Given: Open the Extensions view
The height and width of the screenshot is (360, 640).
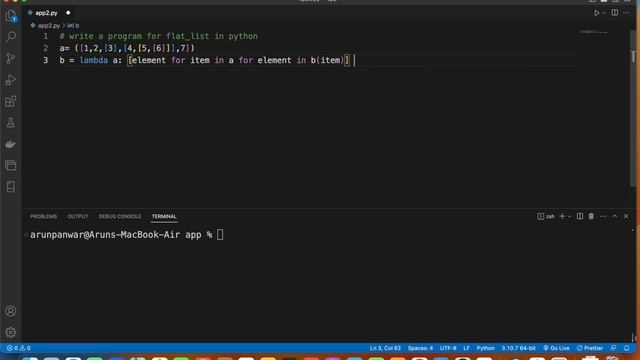Looking at the screenshot, I should (11, 101).
